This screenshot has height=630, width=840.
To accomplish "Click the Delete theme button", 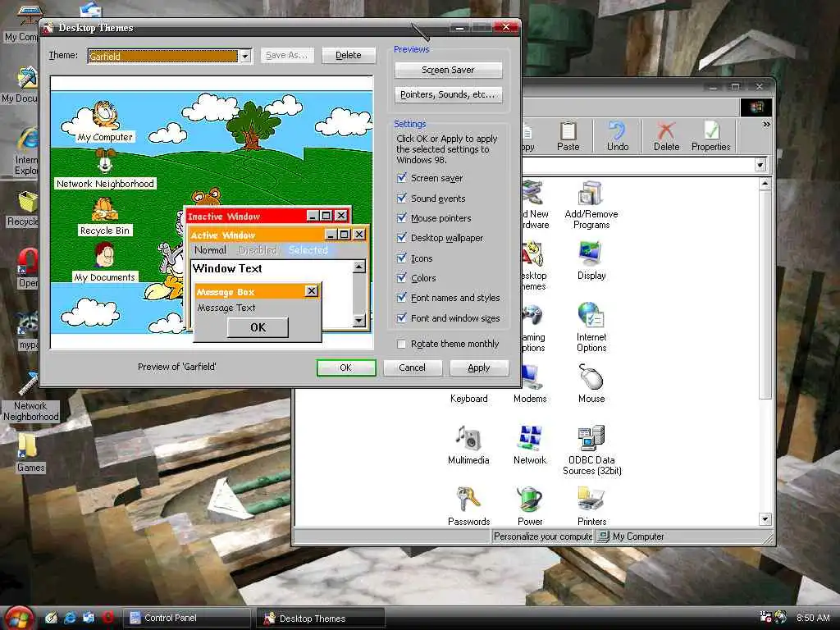I will click(x=348, y=55).
